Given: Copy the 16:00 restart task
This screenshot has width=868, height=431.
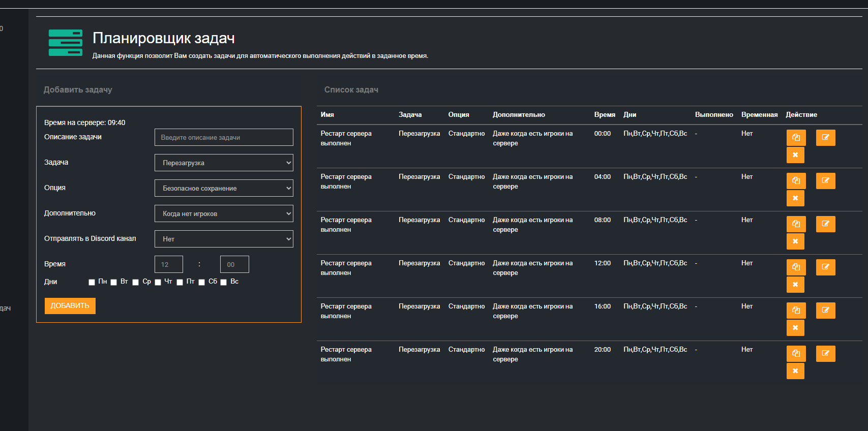Looking at the screenshot, I should coord(796,311).
